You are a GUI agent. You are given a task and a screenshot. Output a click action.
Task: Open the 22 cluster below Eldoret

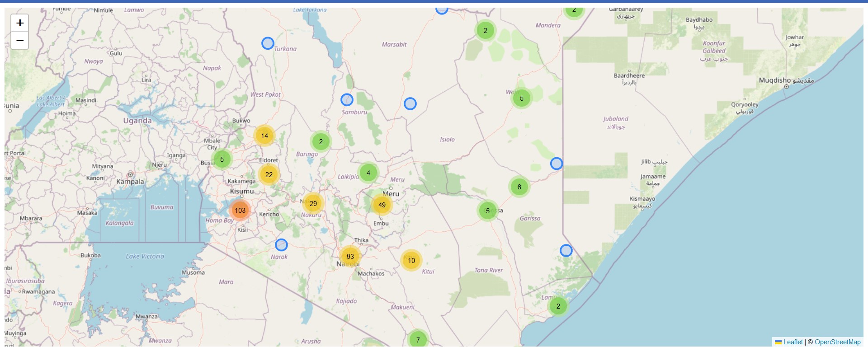click(x=269, y=174)
